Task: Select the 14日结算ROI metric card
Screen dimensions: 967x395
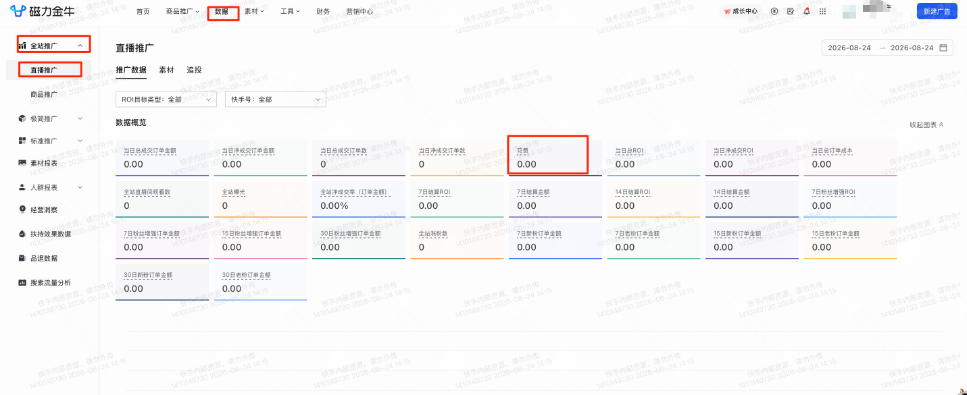Action: 654,199
